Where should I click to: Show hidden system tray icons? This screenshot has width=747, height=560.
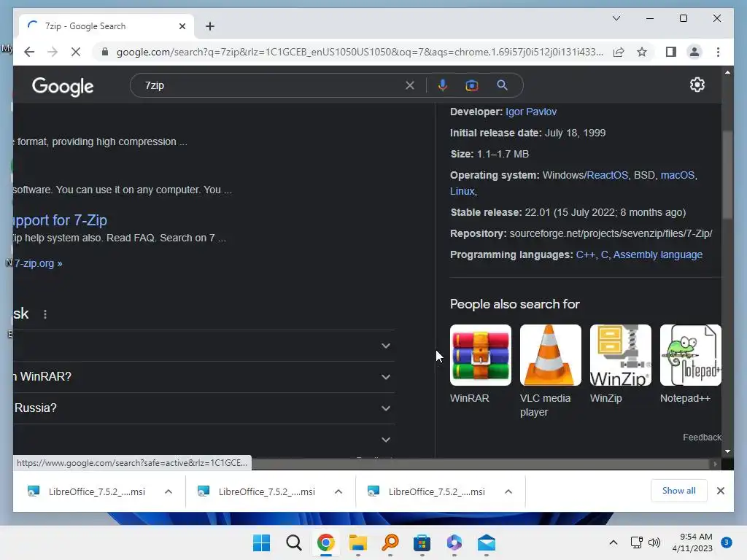pyautogui.click(x=614, y=542)
